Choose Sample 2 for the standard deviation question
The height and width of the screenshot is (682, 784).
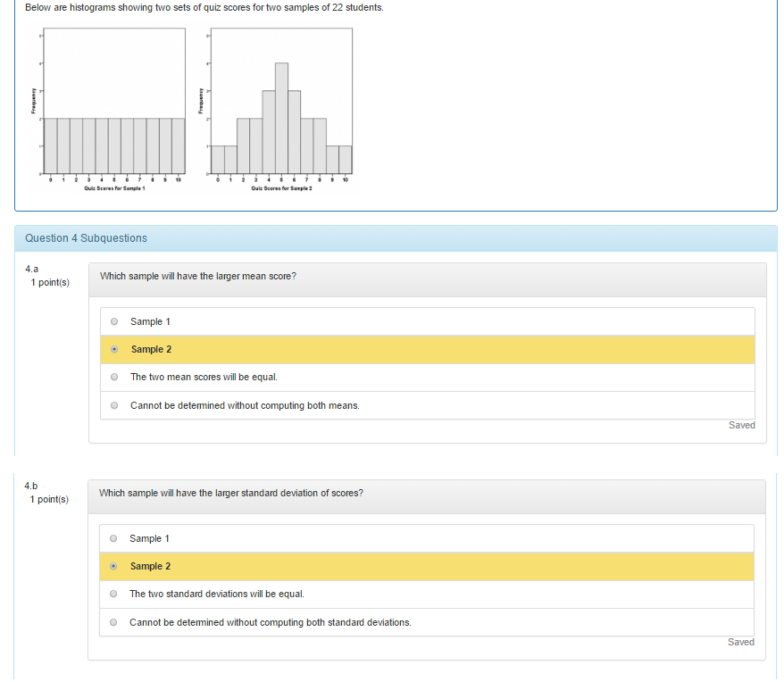point(113,566)
